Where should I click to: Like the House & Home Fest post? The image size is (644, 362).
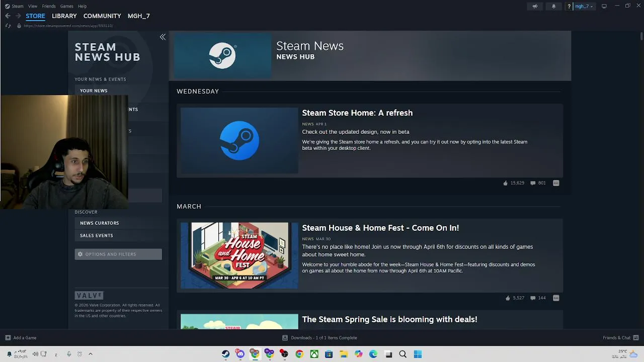[x=507, y=298]
